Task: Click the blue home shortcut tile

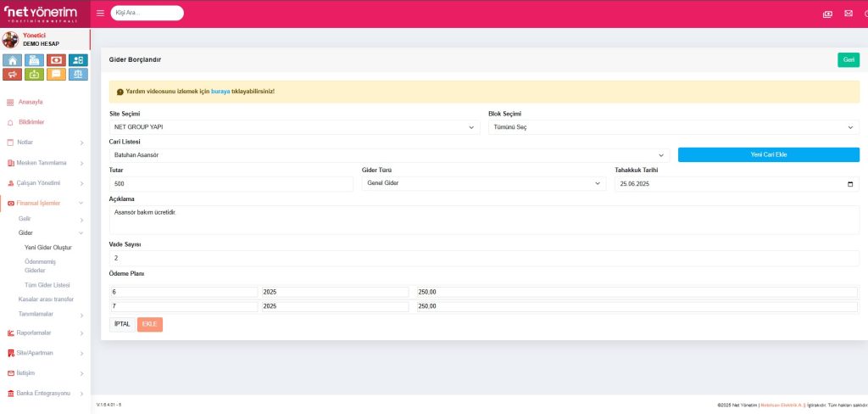Action: pyautogui.click(x=13, y=60)
